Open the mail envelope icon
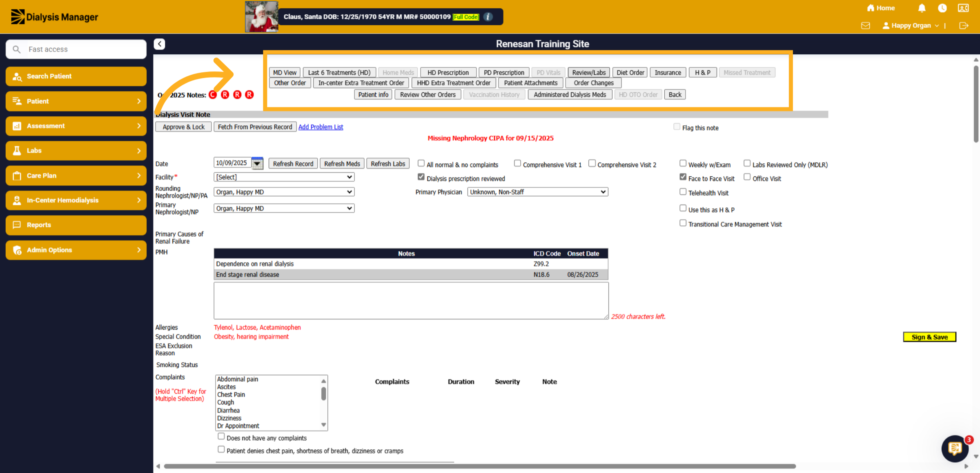The image size is (980, 473). tap(865, 26)
